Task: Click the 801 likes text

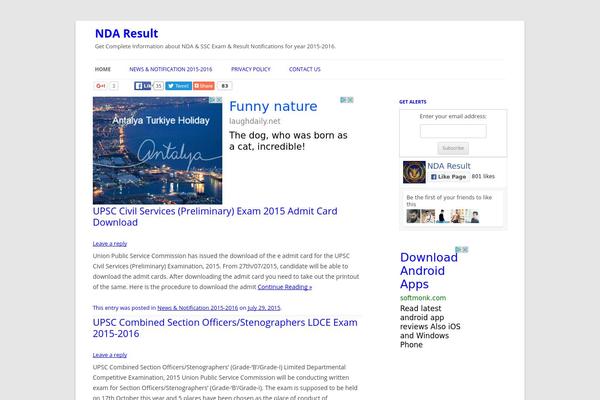Action: coord(483,176)
